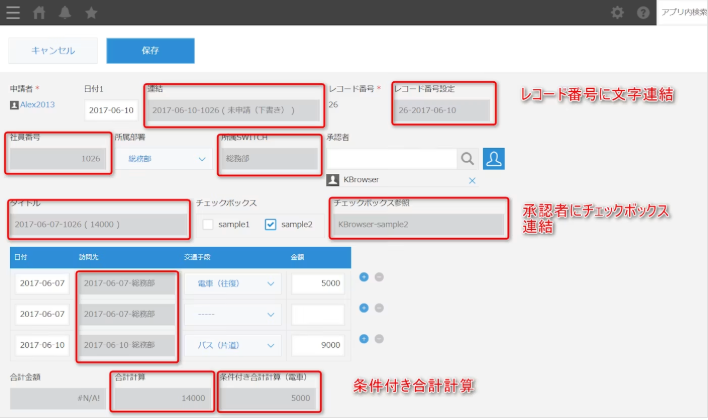Click the 金額 column header

(x=297, y=257)
